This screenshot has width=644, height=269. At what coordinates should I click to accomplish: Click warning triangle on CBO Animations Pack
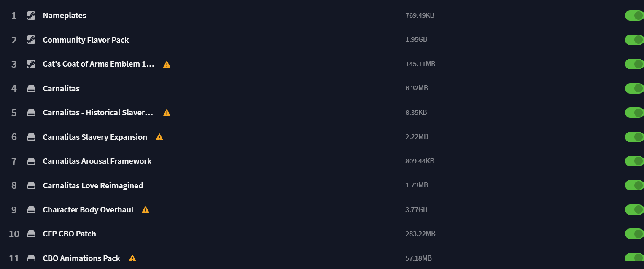(132, 258)
